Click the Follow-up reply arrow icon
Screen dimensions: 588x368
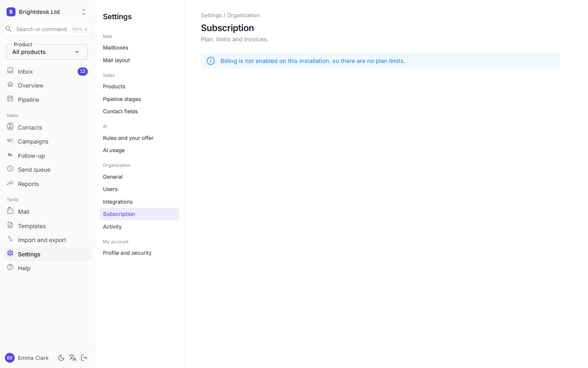coord(10,155)
